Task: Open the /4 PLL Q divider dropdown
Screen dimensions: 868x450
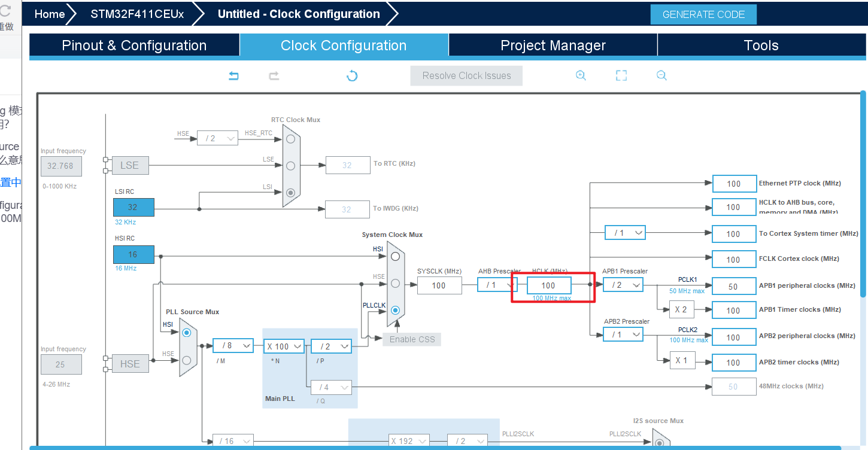Action: coord(331,387)
